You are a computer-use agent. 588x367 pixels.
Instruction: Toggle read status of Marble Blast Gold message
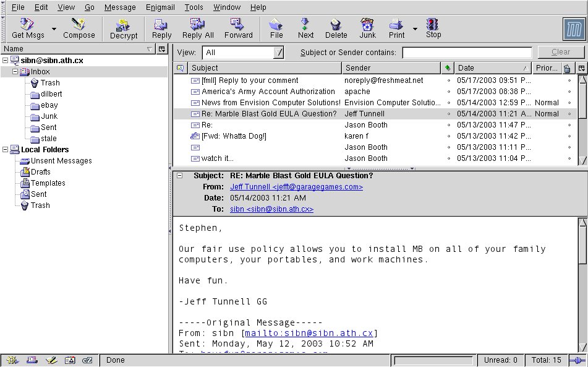click(x=448, y=114)
